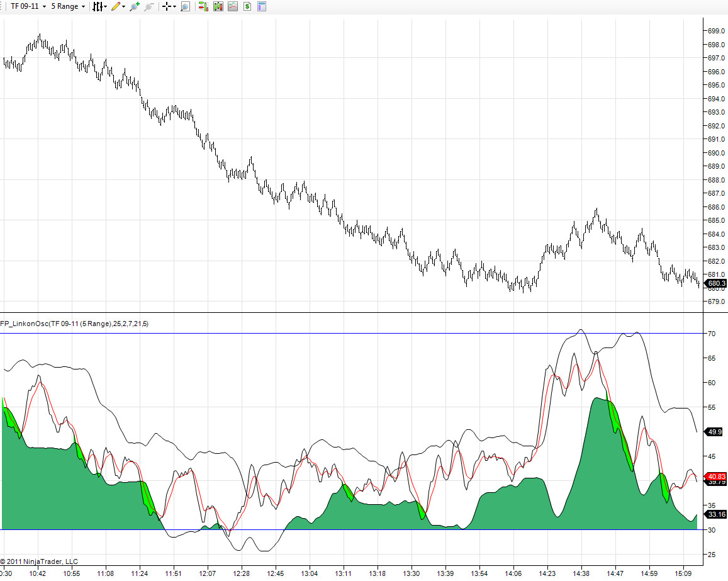
Task: Expand the drawing tools dropdown arrow
Action: 123,6
